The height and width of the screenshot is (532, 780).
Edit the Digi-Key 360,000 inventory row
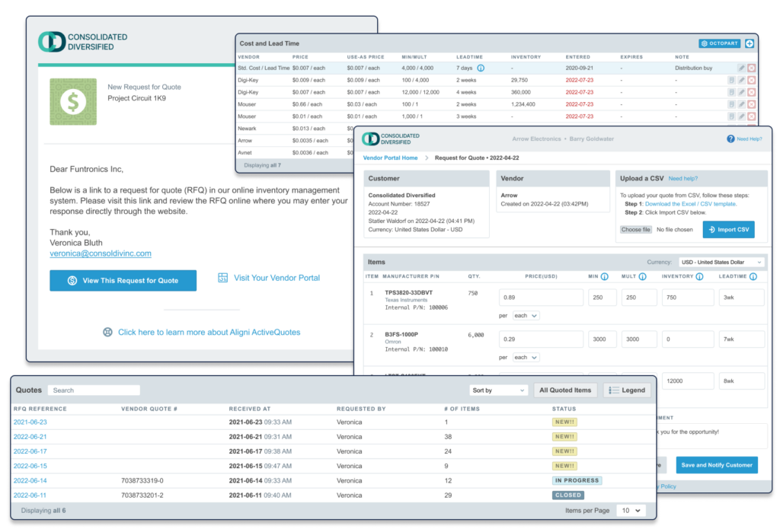(x=741, y=92)
